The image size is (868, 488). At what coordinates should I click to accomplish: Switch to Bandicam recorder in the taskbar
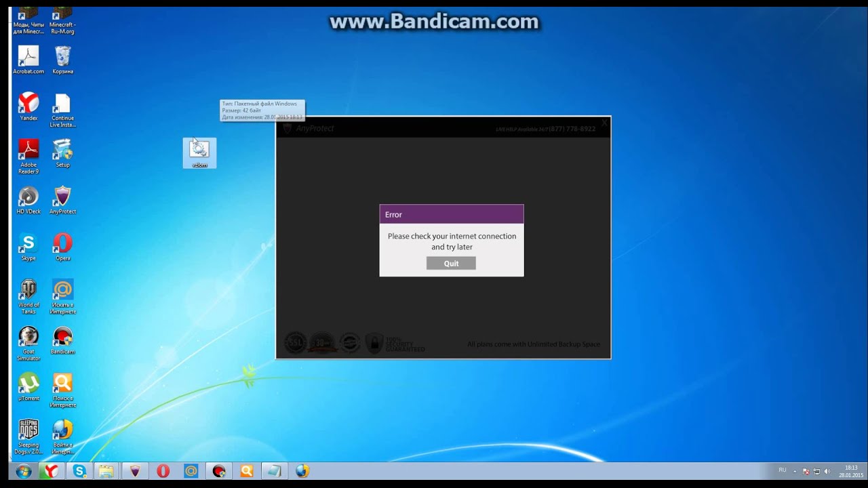pyautogui.click(x=218, y=471)
